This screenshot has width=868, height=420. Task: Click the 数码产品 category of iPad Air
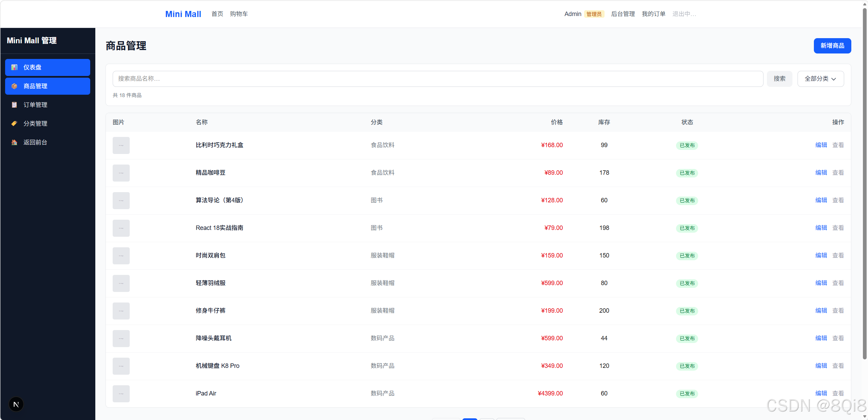[383, 393]
